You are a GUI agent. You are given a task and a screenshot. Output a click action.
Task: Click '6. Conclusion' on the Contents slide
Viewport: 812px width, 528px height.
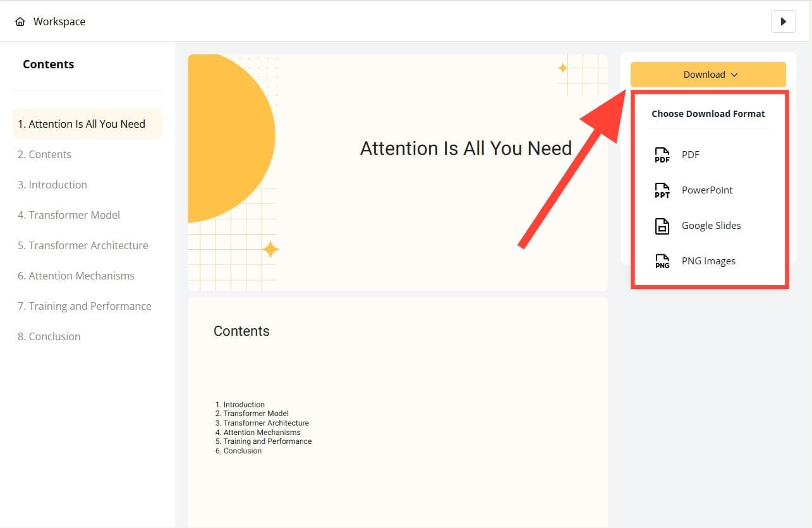tap(238, 451)
